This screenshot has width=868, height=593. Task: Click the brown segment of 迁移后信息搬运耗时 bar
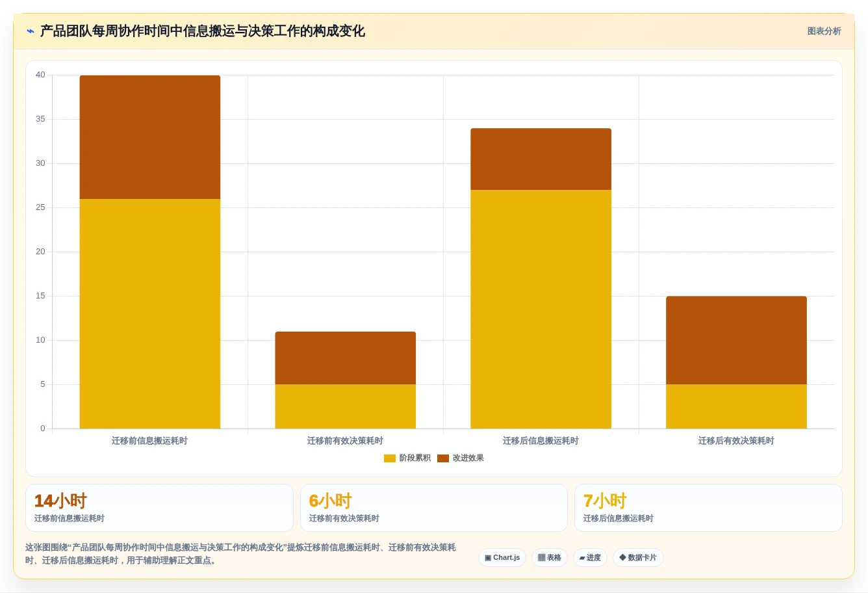click(541, 159)
